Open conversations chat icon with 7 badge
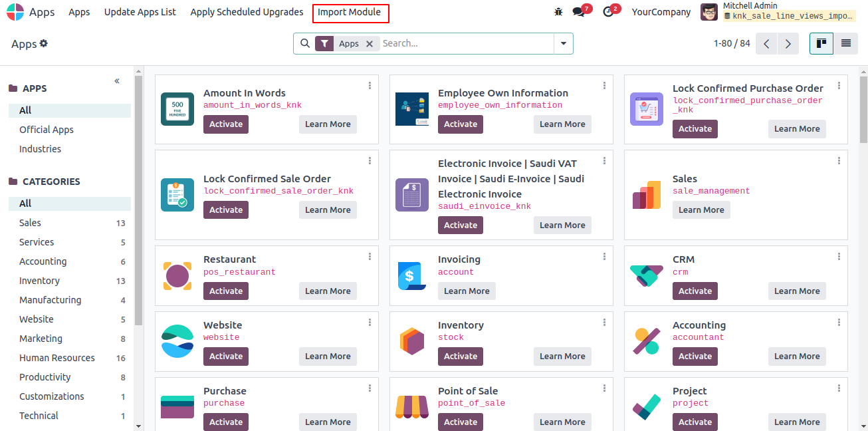 (579, 12)
